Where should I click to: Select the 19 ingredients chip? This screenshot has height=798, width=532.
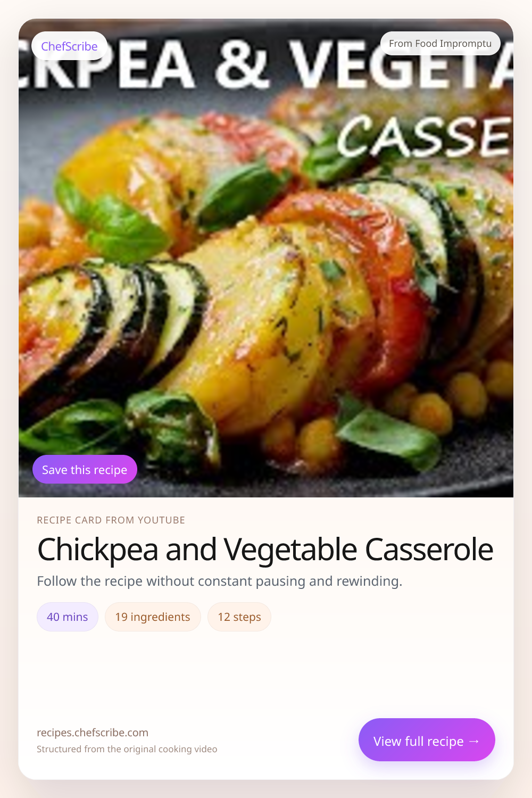coord(153,617)
